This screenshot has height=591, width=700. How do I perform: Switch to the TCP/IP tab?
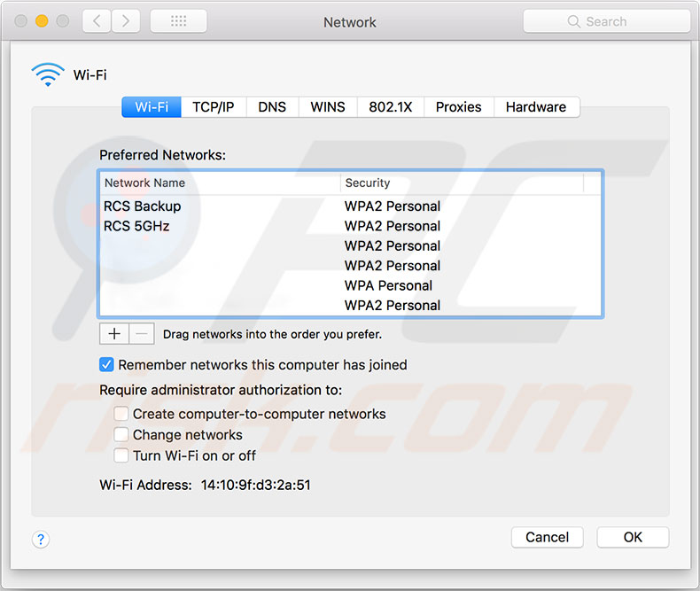click(x=214, y=107)
